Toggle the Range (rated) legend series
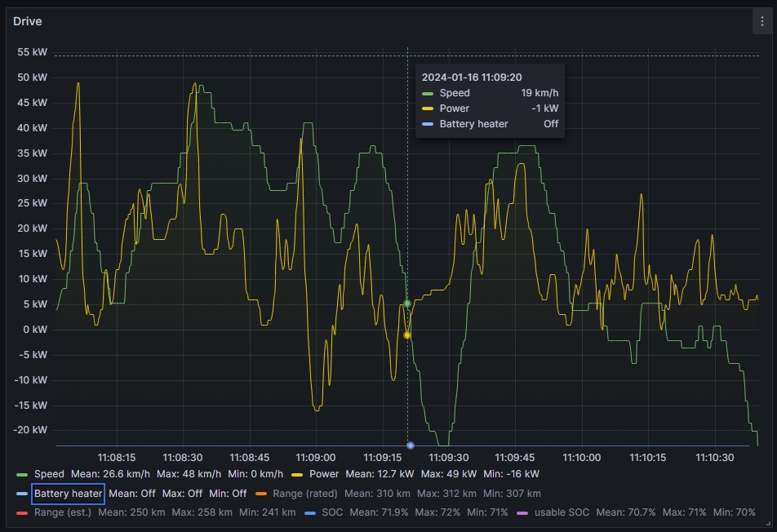 tap(304, 494)
